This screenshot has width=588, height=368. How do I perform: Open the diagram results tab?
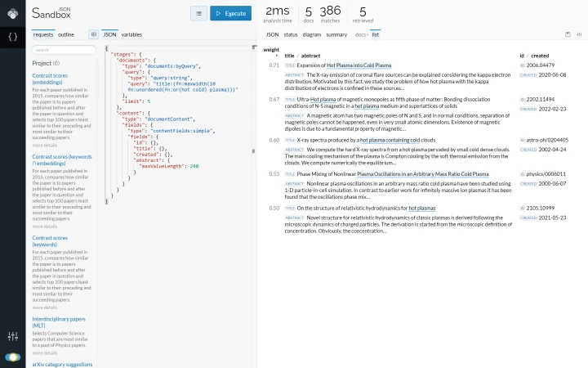point(312,34)
